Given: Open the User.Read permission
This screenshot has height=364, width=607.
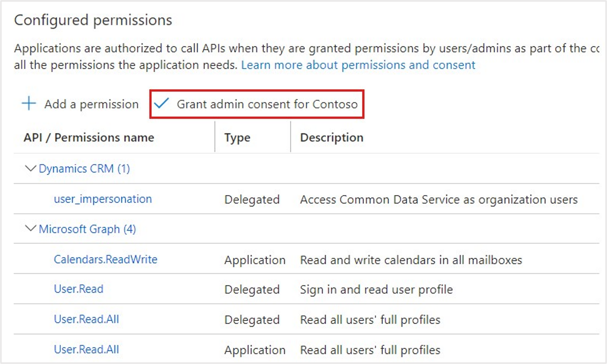Looking at the screenshot, I should [x=79, y=289].
